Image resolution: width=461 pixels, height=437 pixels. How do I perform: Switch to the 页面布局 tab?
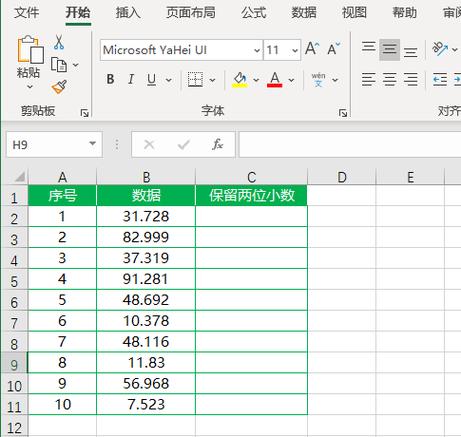(191, 13)
